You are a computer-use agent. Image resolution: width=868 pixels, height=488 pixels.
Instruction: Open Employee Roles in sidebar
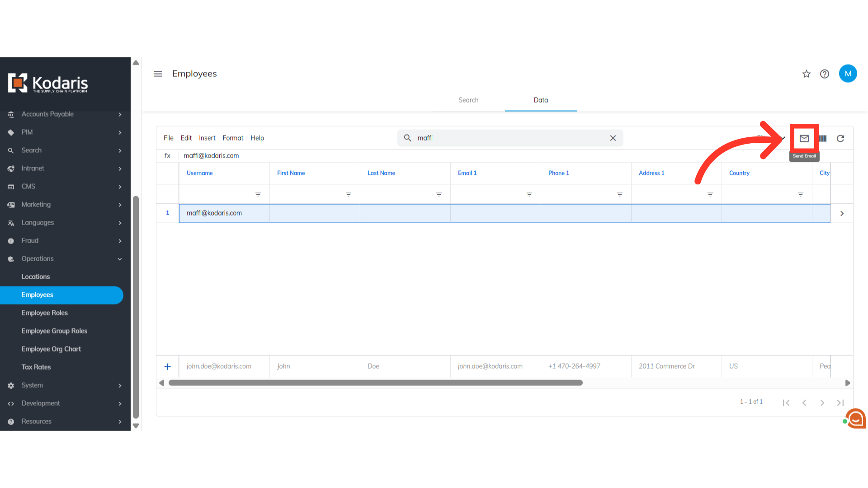(x=45, y=313)
